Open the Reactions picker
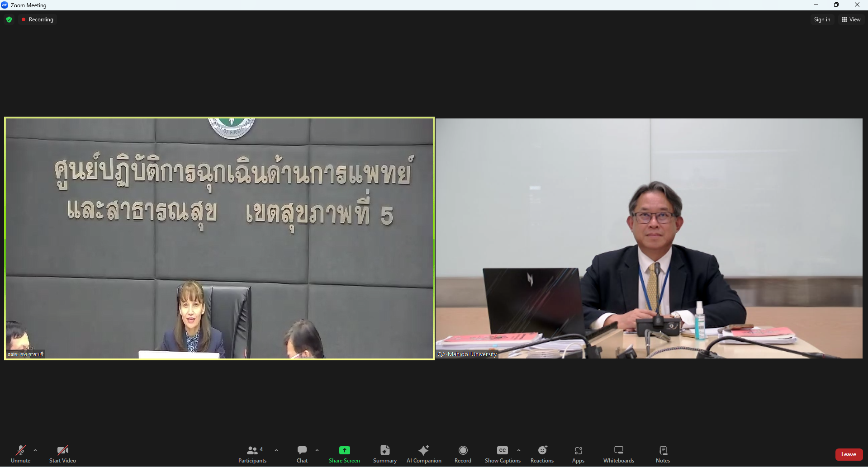 pyautogui.click(x=542, y=454)
